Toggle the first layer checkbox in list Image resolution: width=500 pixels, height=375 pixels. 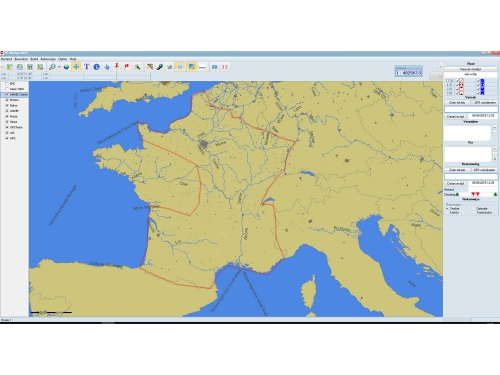click(7, 84)
